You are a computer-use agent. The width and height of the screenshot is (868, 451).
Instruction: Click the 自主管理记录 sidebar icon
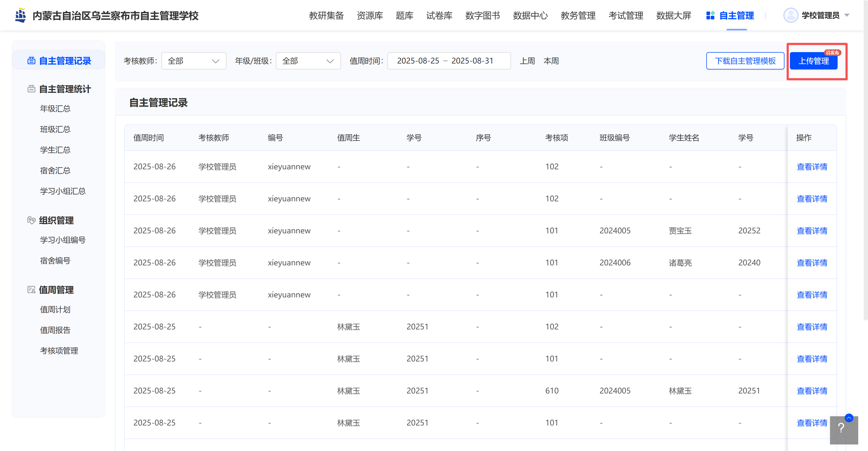[x=31, y=61]
